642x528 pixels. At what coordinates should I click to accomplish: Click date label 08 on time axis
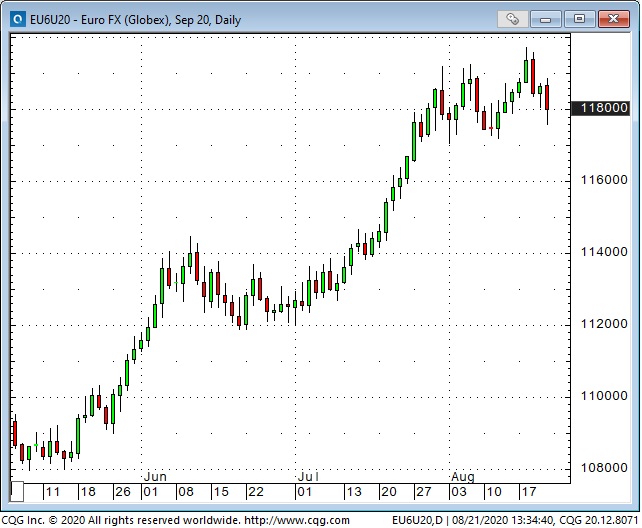tap(186, 492)
